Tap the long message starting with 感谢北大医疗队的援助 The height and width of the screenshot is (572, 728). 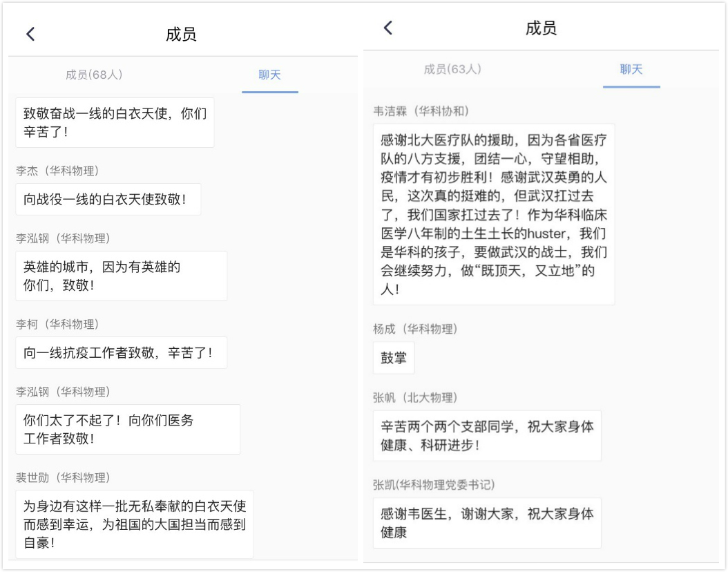493,214
